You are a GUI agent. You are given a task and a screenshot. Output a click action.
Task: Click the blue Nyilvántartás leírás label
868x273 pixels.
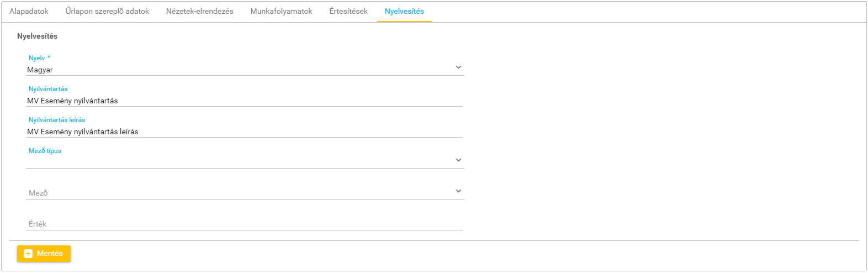[57, 120]
